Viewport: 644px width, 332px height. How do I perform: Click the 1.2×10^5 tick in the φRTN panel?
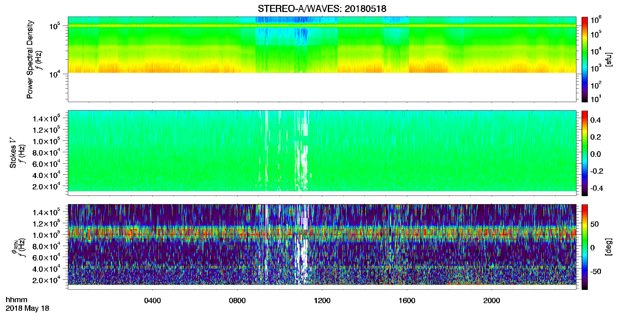(46, 224)
